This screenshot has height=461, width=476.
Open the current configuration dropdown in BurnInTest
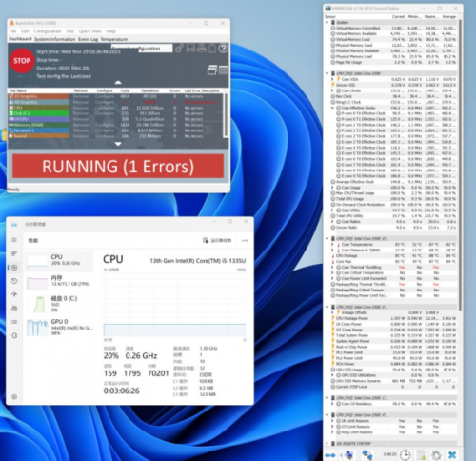tap(142, 49)
